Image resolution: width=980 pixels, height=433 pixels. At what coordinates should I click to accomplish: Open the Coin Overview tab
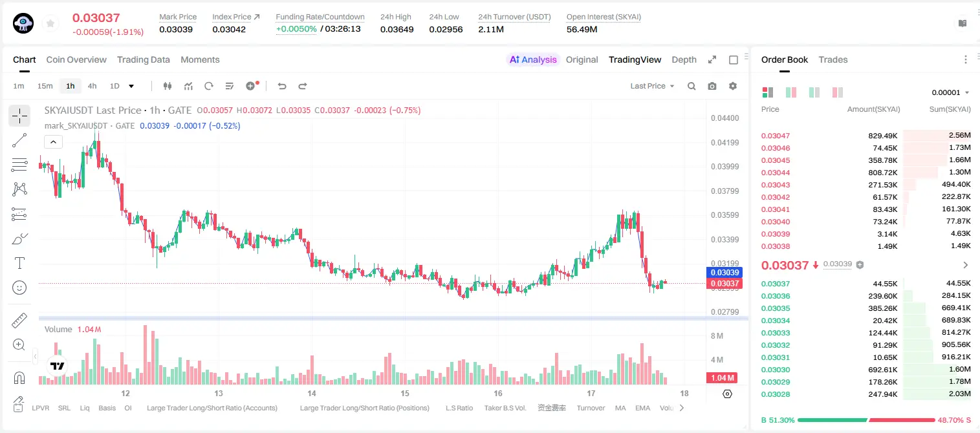(x=76, y=59)
